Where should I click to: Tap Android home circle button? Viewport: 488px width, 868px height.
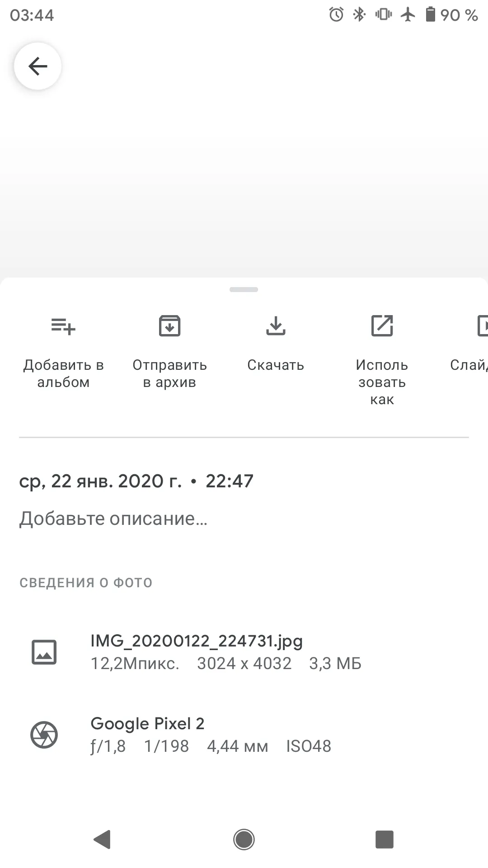(x=244, y=840)
